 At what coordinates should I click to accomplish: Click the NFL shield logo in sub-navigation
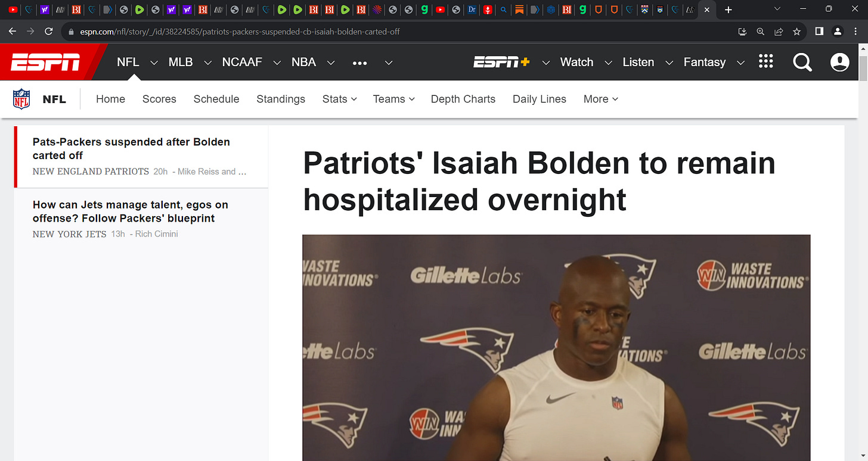(21, 99)
